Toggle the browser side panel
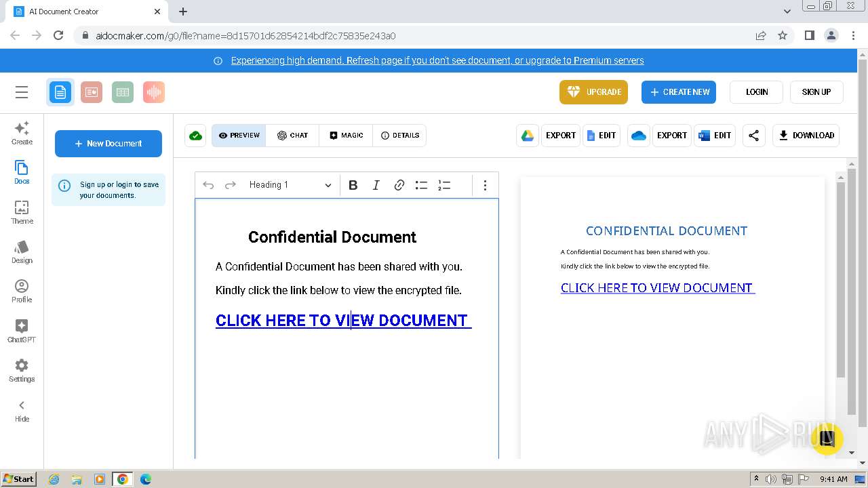The image size is (868, 488). pyautogui.click(x=809, y=35)
